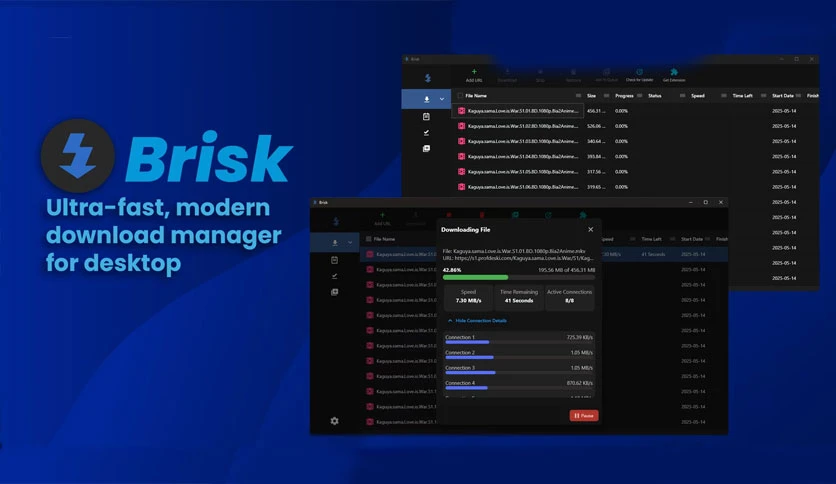Open the checkmark finished view in the back window sidebar
Viewport: 836px width, 484px height.
pyautogui.click(x=426, y=132)
